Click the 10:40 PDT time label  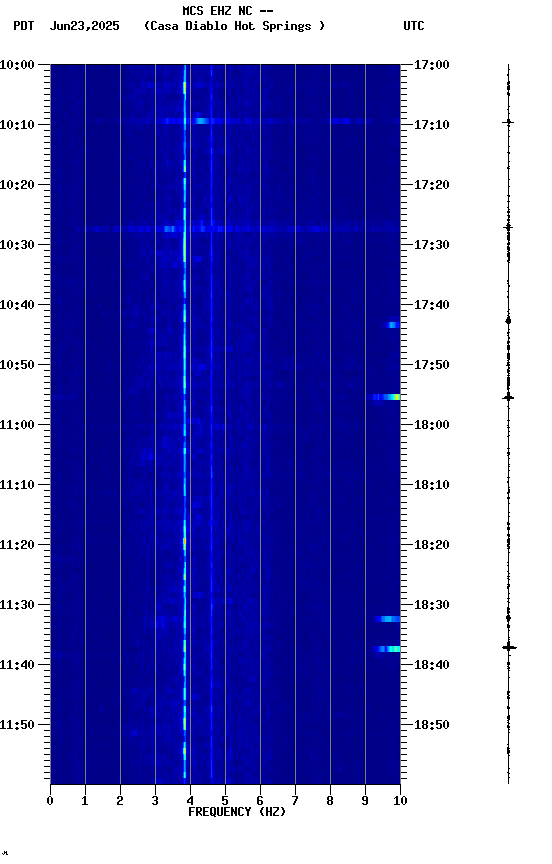(x=17, y=305)
